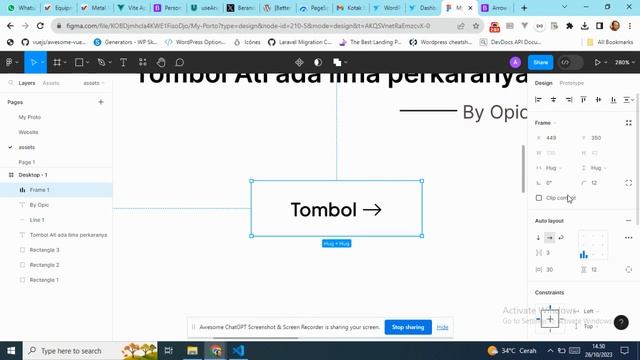Select the Pen tool
The width and height of the screenshot is (640, 360).
pos(101,62)
